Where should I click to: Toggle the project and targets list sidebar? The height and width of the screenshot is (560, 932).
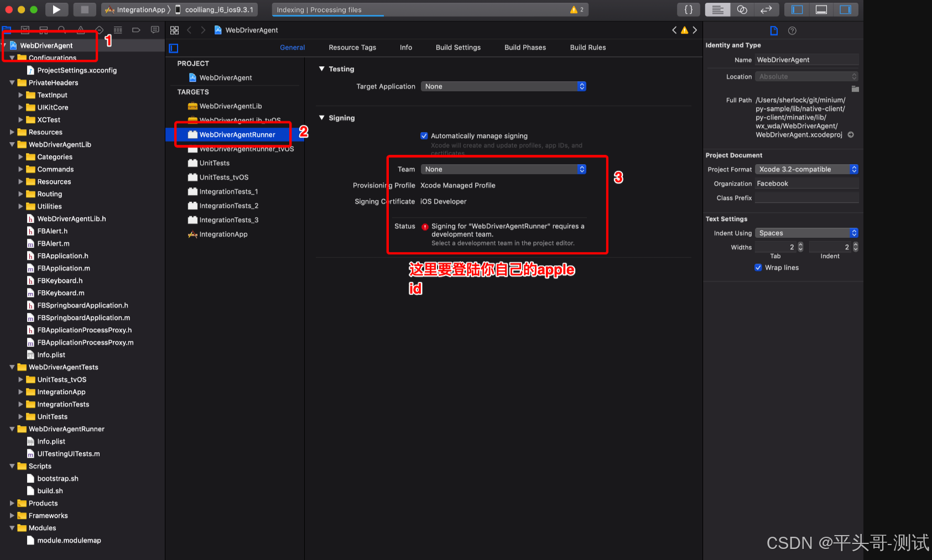tap(174, 48)
